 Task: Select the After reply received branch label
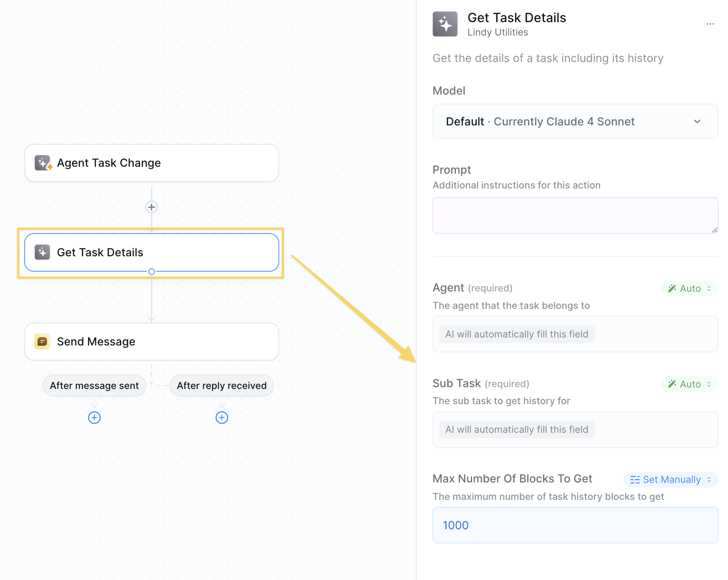[222, 386]
